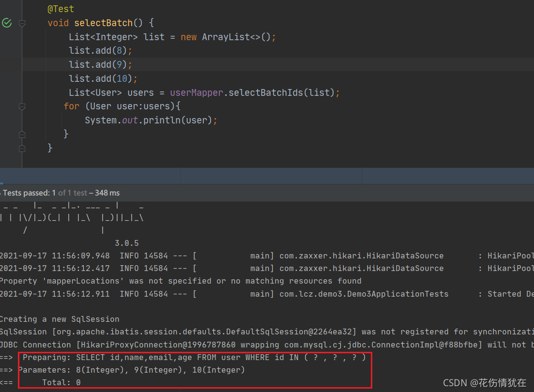Click the method closing brace fold marker

[x=22, y=149]
